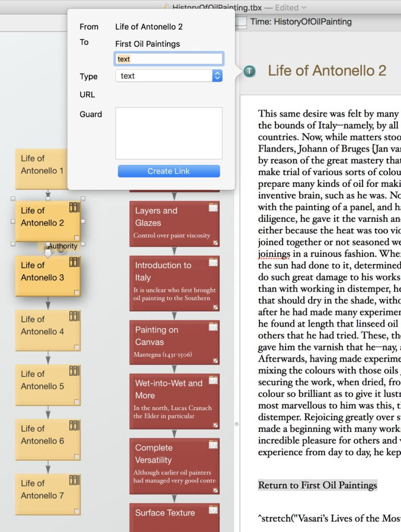Select the Life of Antonello 7 note title
Screen dimensions: 401x532
[x=42, y=489]
